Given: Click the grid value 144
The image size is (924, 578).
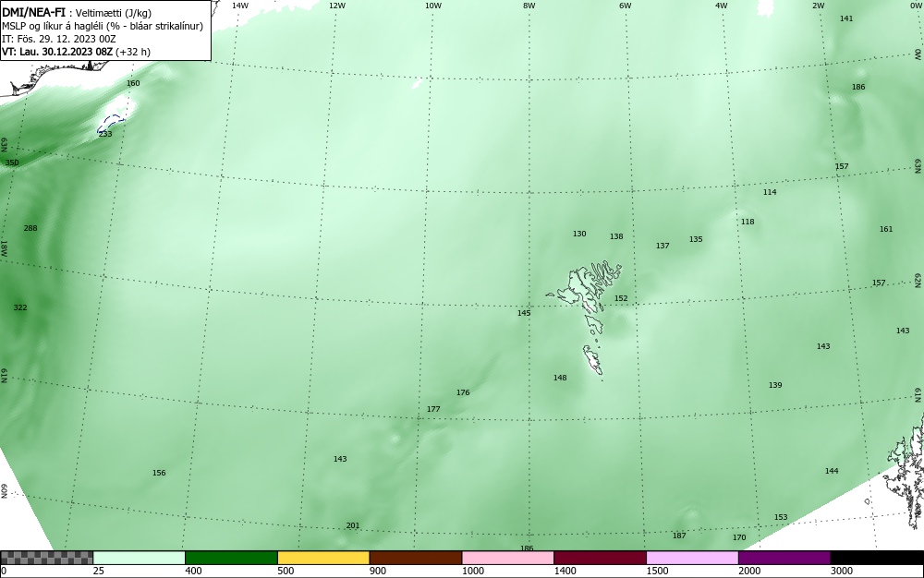Looking at the screenshot, I should tap(832, 471).
